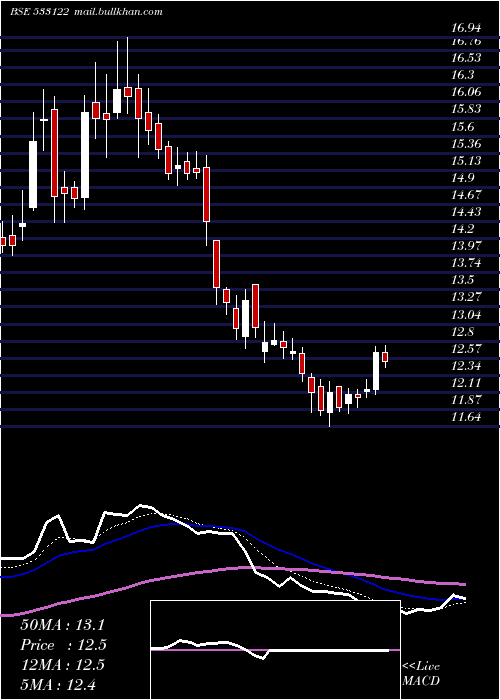Select the 14.43 price axis label
The height and width of the screenshot is (700, 500).
point(466,212)
